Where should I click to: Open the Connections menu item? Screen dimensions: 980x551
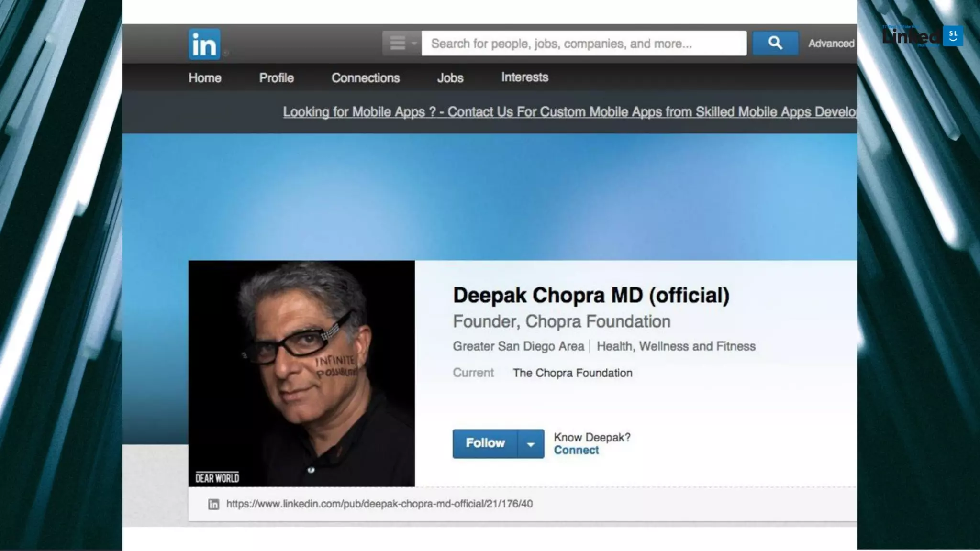pos(366,77)
